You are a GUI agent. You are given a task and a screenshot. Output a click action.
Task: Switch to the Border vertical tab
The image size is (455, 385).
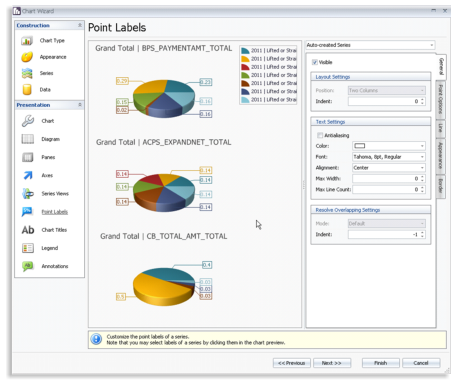click(440, 186)
